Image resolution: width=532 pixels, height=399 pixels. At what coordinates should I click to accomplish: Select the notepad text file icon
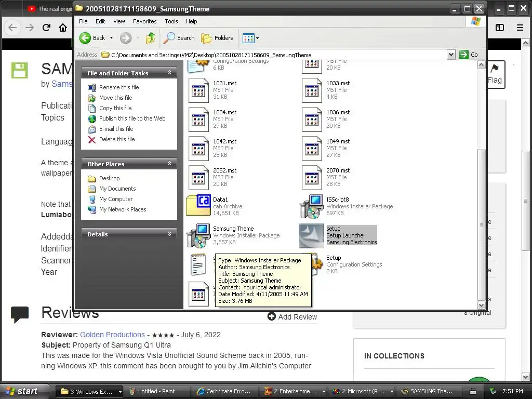[198, 264]
